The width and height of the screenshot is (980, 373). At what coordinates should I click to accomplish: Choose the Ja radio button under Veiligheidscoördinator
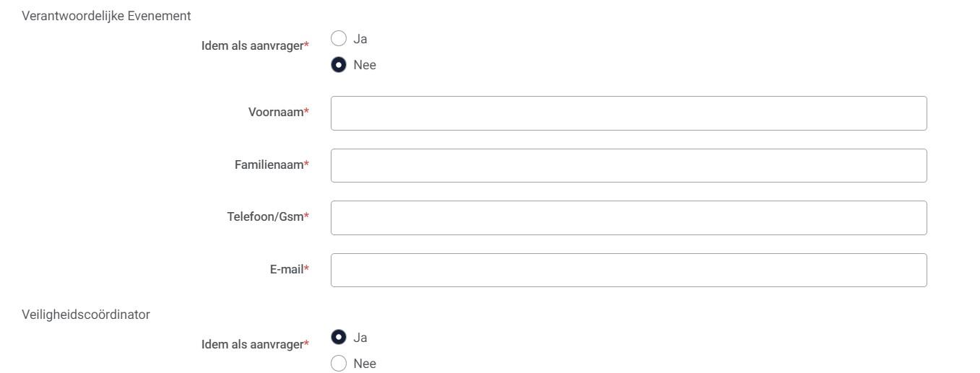click(339, 338)
